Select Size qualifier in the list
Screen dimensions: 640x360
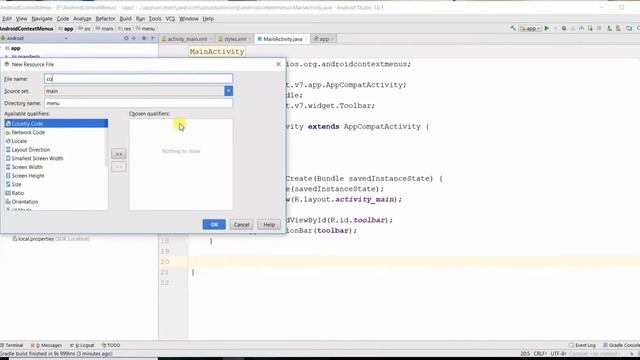pos(56,184)
